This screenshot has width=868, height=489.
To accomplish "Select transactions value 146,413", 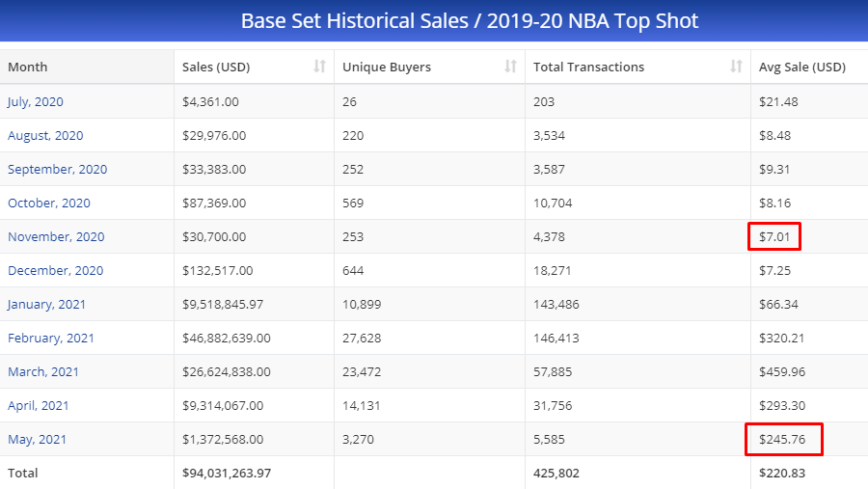I will click(556, 339).
